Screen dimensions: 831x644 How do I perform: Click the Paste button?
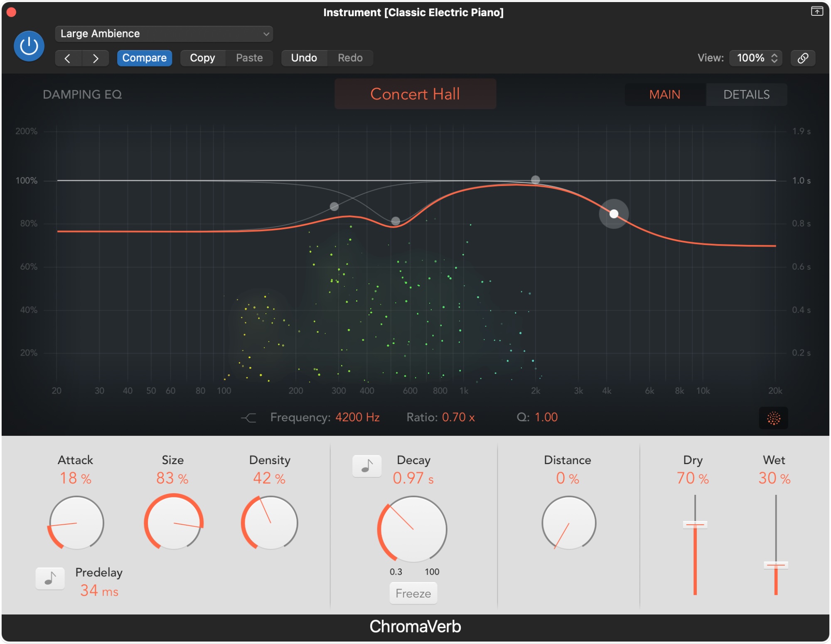click(249, 58)
